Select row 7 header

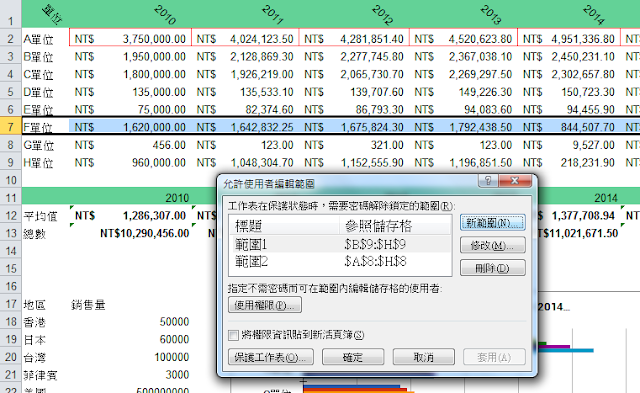[11, 127]
